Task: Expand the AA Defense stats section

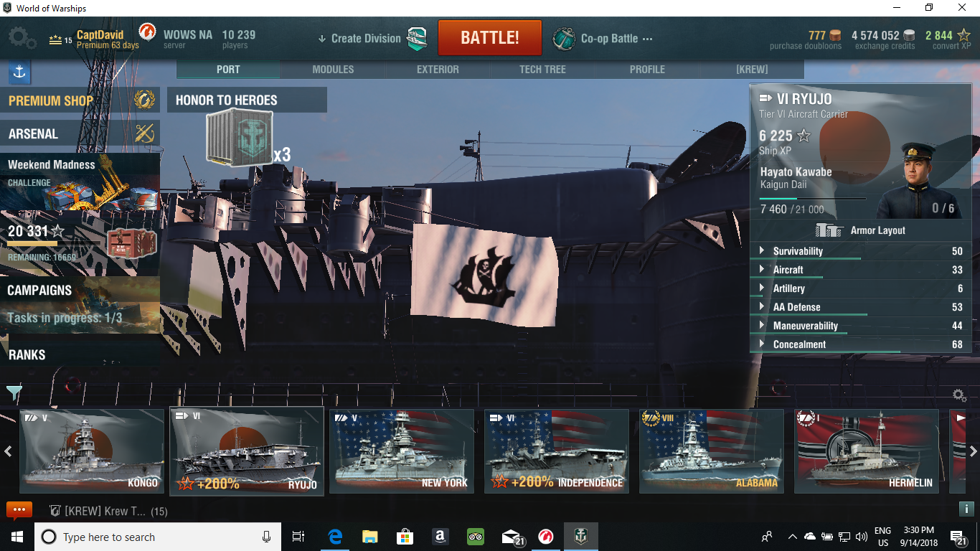Action: click(796, 307)
